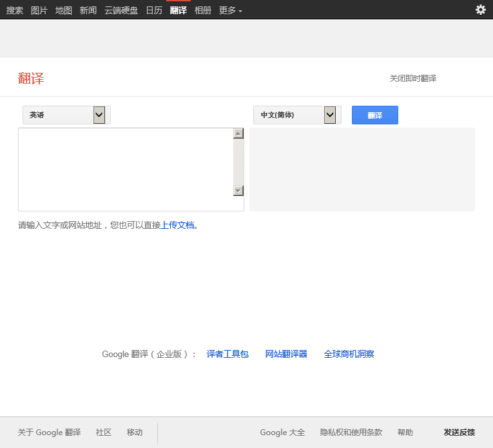This screenshot has width=493, height=448.
Task: Open the settings gear icon
Action: pyautogui.click(x=480, y=10)
